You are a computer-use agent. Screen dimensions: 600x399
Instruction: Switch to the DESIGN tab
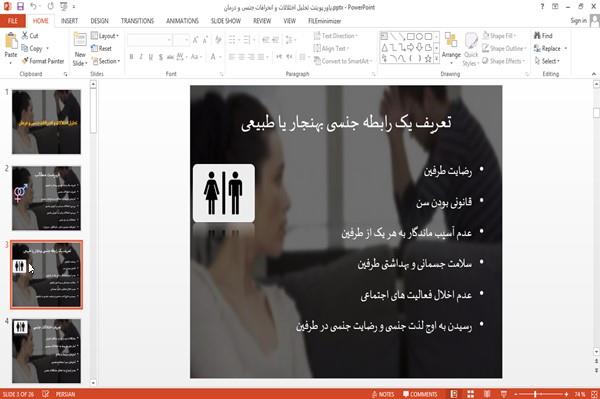(x=99, y=21)
